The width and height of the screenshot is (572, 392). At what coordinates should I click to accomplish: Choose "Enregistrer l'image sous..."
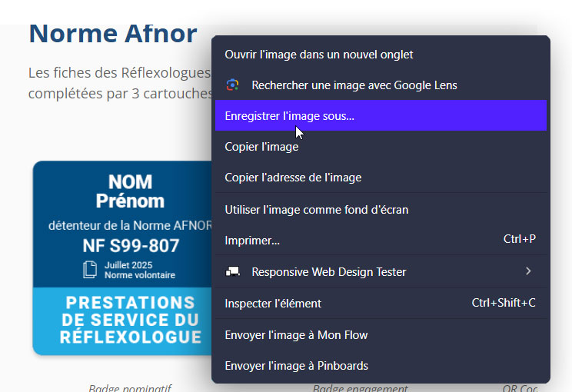coord(289,116)
